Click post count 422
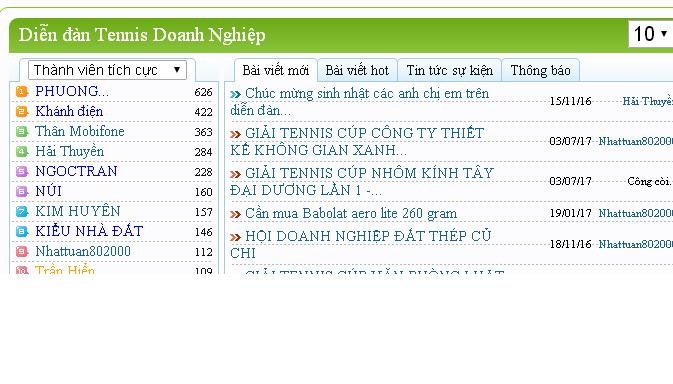This screenshot has width=673, height=384. [203, 112]
